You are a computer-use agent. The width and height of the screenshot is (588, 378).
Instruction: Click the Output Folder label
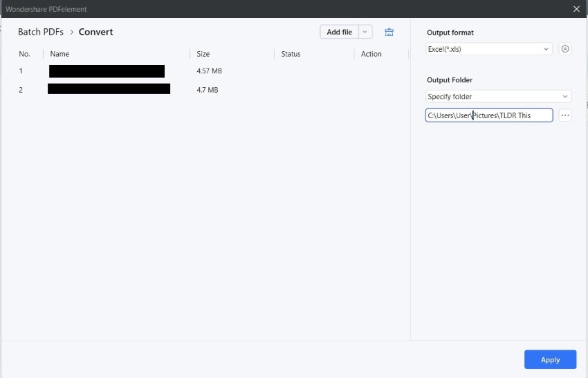pos(449,79)
